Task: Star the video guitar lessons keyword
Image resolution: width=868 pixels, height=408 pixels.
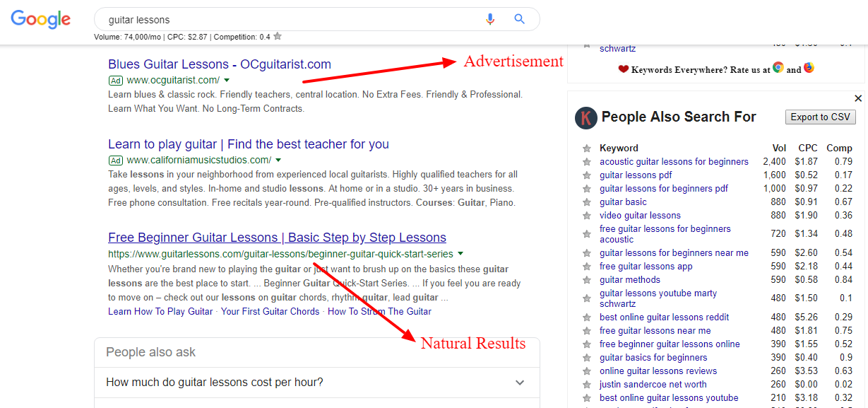Action: coord(586,216)
